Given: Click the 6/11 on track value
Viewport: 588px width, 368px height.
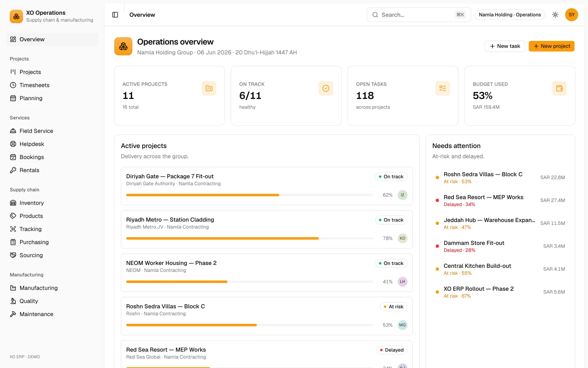Looking at the screenshot, I should click(x=250, y=96).
